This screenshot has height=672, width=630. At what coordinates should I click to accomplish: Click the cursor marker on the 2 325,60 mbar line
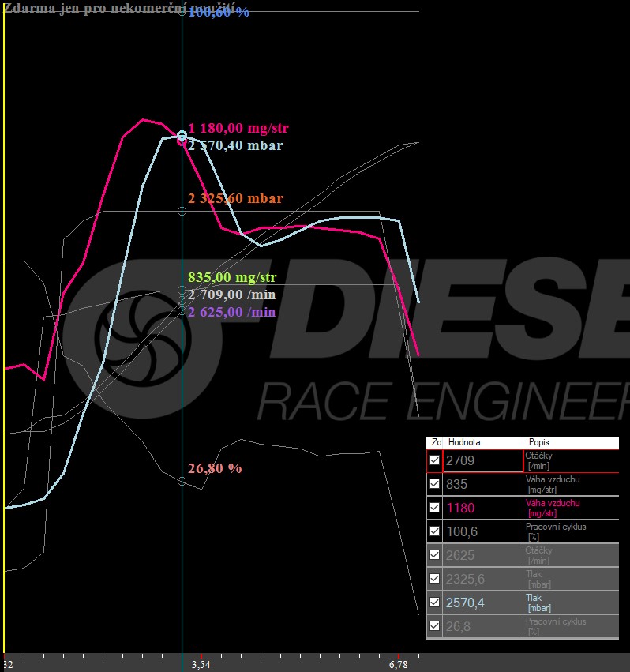(182, 212)
